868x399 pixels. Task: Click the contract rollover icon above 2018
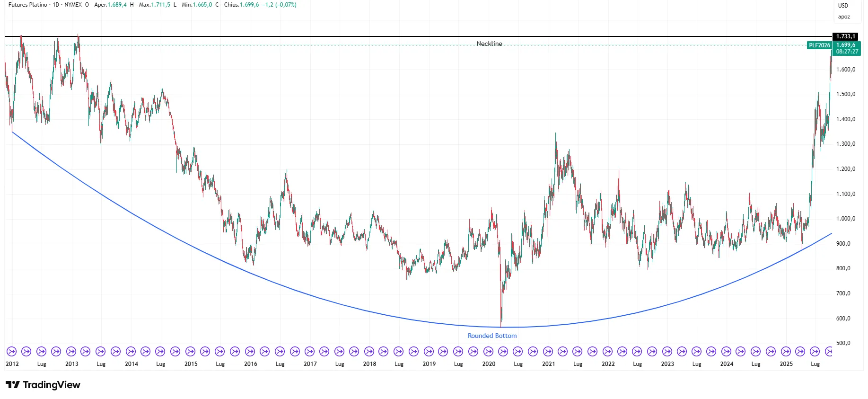369,352
